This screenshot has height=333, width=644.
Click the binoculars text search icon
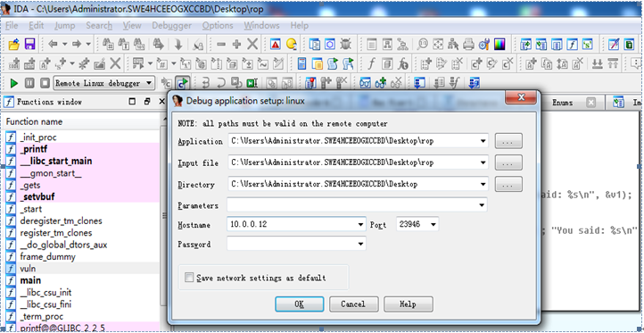(123, 44)
